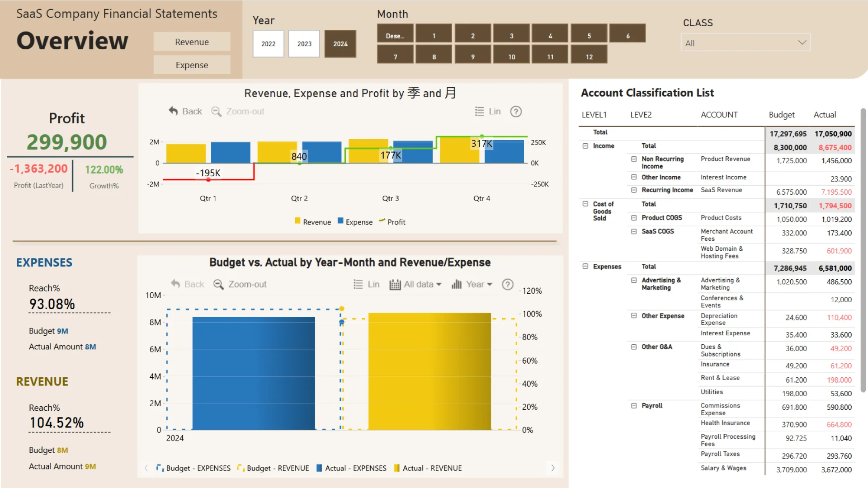Screen dimensions: 868x488
Task: Collapse the Income row in the classification list
Action: click(x=585, y=146)
